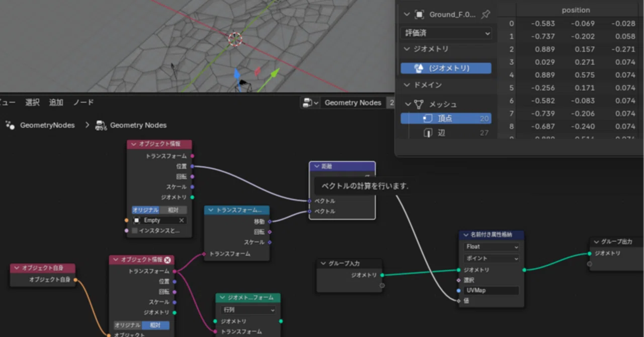Click the geometry icon in the (ジオメトリ) row

coord(419,68)
